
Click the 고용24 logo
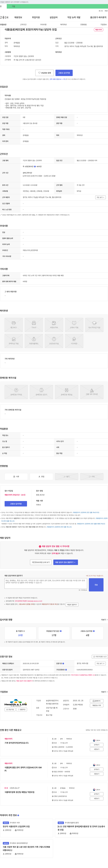click(x=4, y=18)
